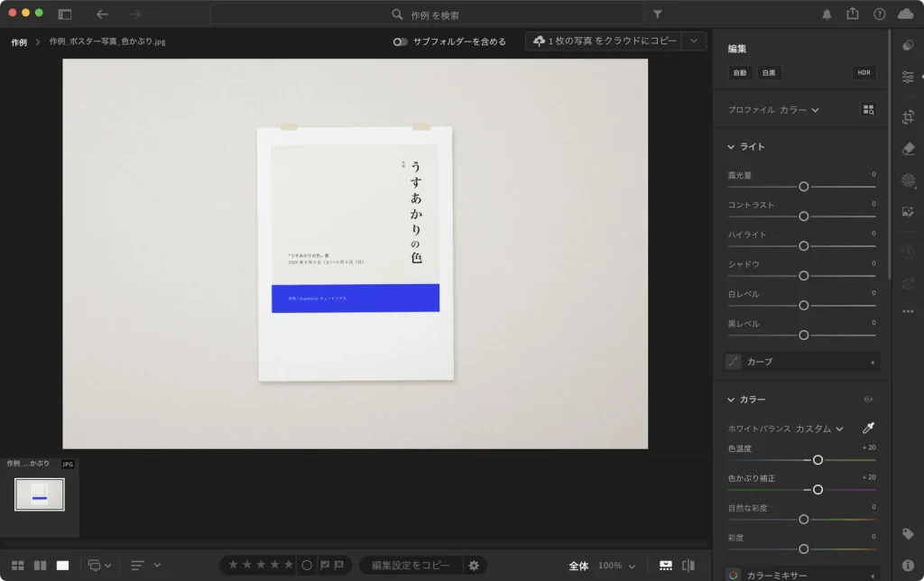
Task: Click the cloud sync status icon
Action: (x=906, y=14)
